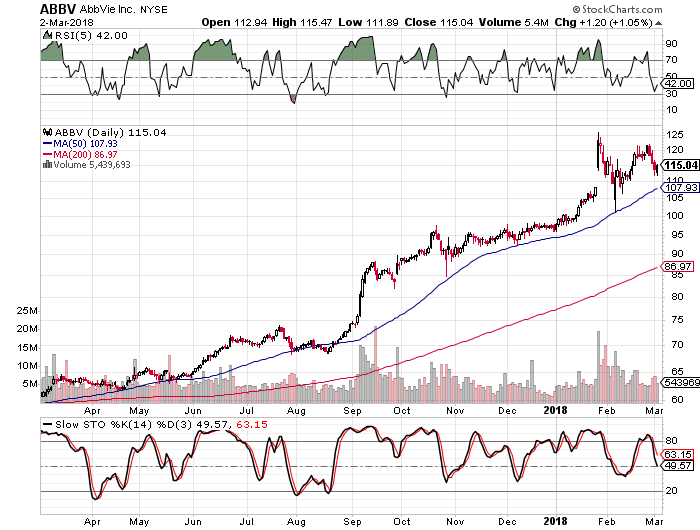Viewport: 700px width, 530px height.
Task: Click the 2018 label under the price chart
Action: [x=555, y=410]
